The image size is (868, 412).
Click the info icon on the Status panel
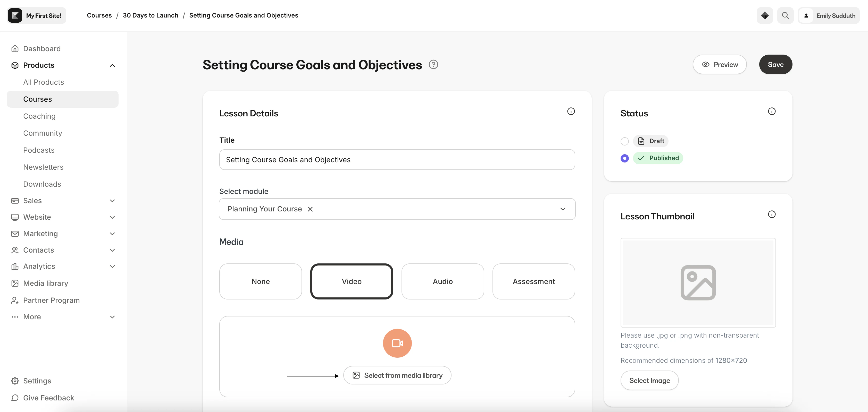772,111
